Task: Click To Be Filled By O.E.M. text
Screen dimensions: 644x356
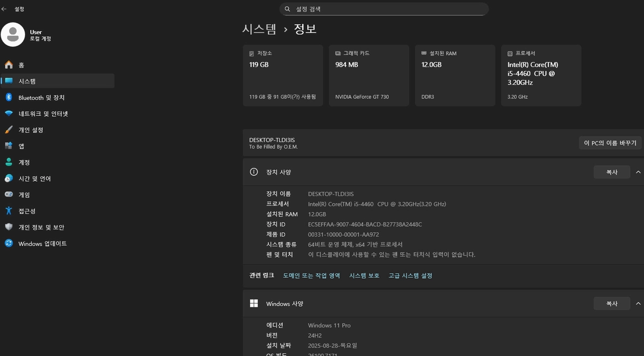Action: click(x=273, y=147)
